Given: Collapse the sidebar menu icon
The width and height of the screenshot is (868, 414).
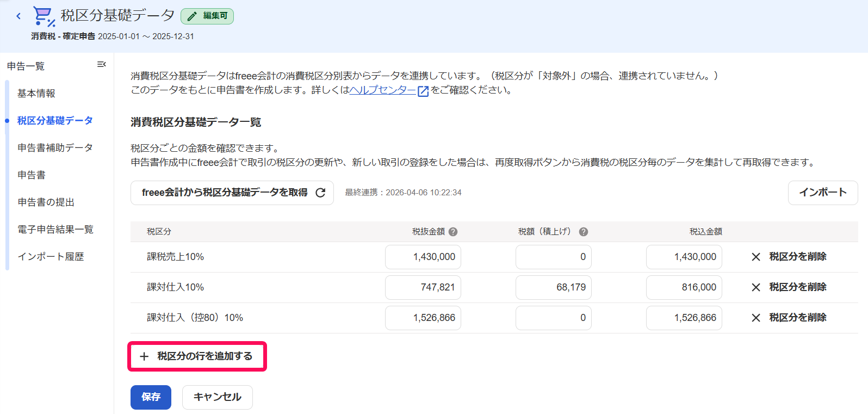Looking at the screenshot, I should coord(101,64).
